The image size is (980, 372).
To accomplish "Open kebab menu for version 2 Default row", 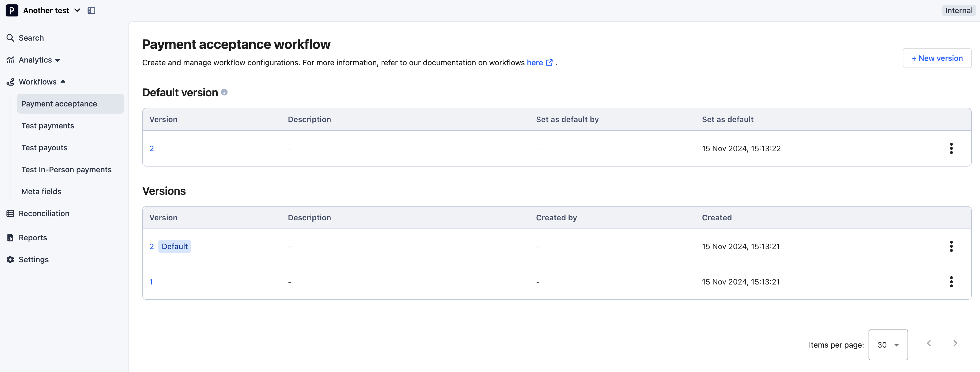I will 951,246.
